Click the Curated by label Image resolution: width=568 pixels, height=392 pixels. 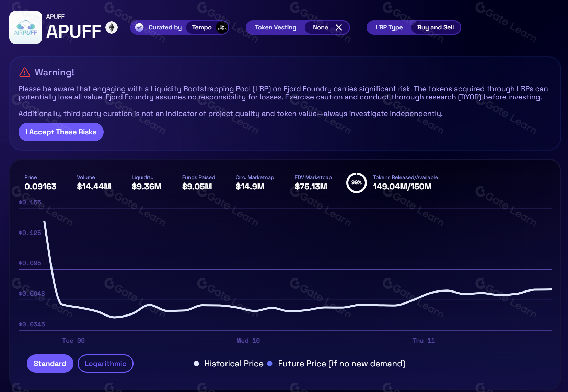[x=165, y=27]
